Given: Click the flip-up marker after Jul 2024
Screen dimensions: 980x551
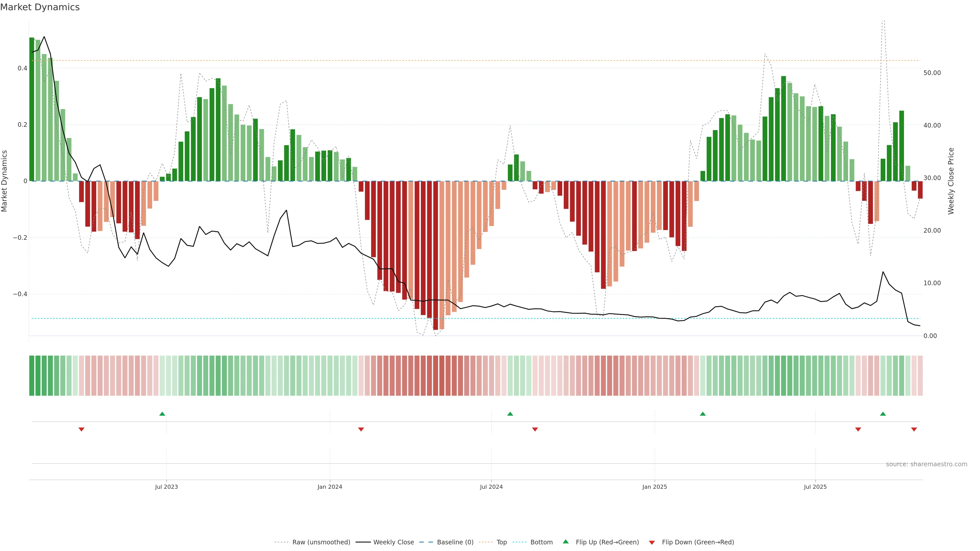Looking at the screenshot, I should tap(510, 414).
